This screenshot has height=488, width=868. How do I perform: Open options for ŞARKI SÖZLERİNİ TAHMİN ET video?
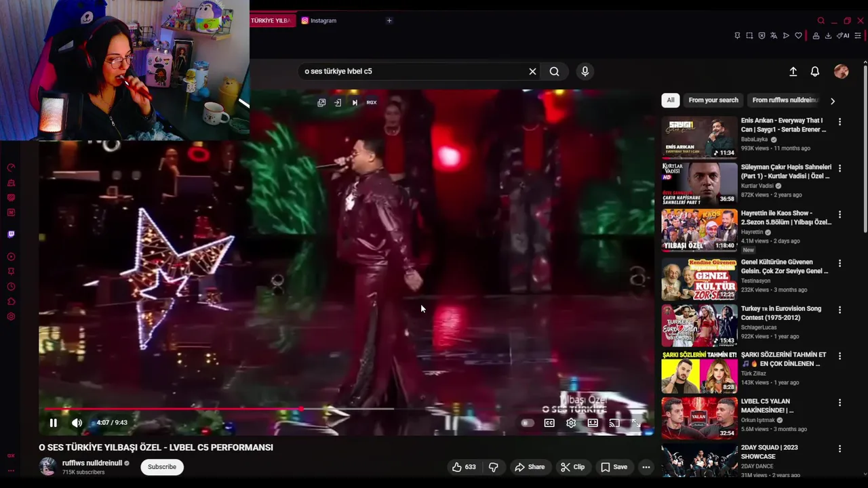[x=840, y=356]
